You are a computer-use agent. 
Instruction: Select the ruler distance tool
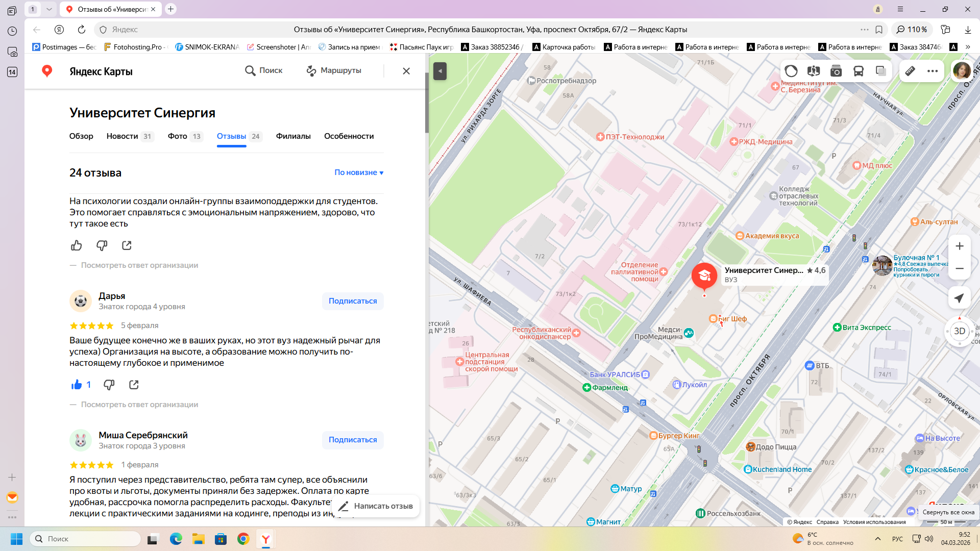(x=910, y=71)
